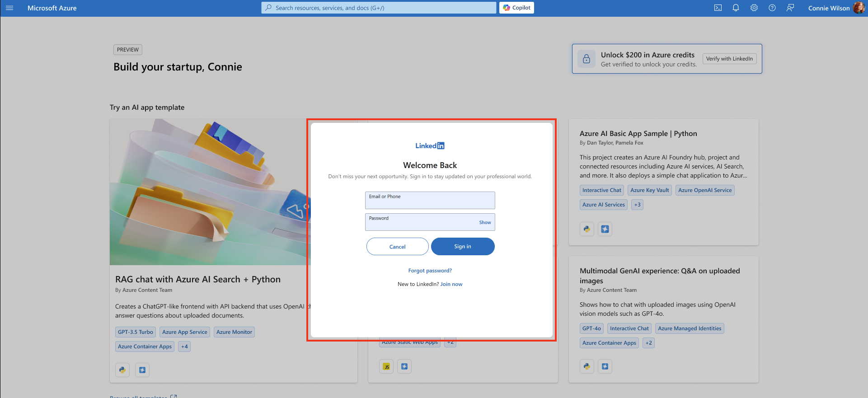Open the feedback icon in header
Image resolution: width=868 pixels, height=398 pixels.
(790, 8)
